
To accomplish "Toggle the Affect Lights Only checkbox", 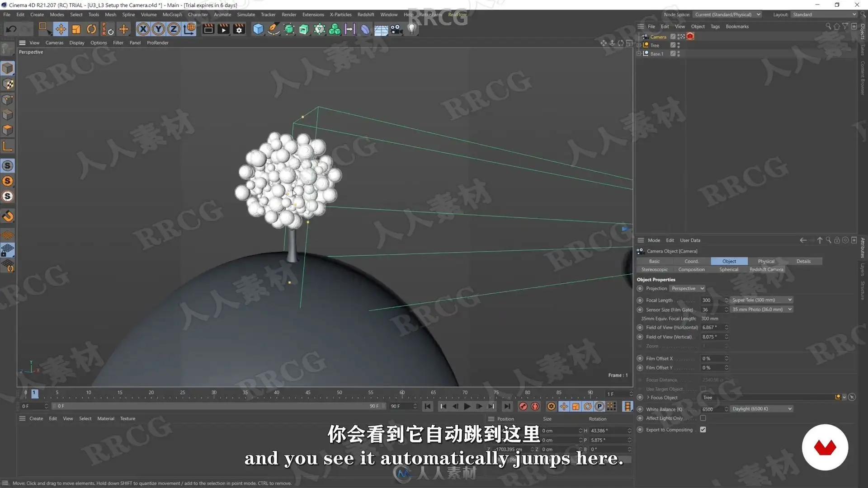I will 703,418.
